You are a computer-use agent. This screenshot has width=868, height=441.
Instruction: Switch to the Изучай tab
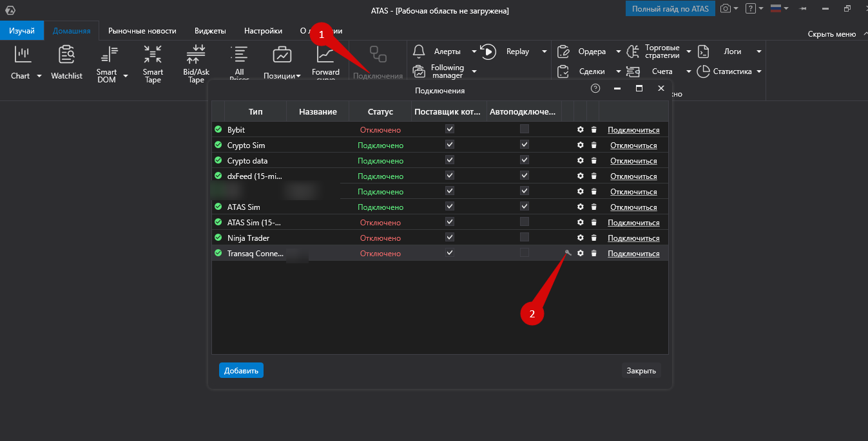coord(22,31)
